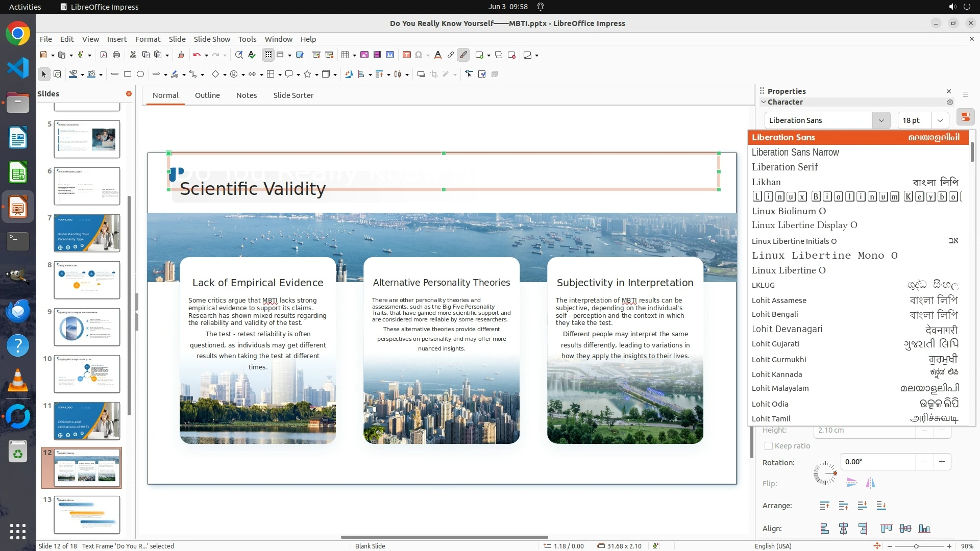Choose Liberation Serif from font list
This screenshot has width=980, height=551.
[x=785, y=167]
